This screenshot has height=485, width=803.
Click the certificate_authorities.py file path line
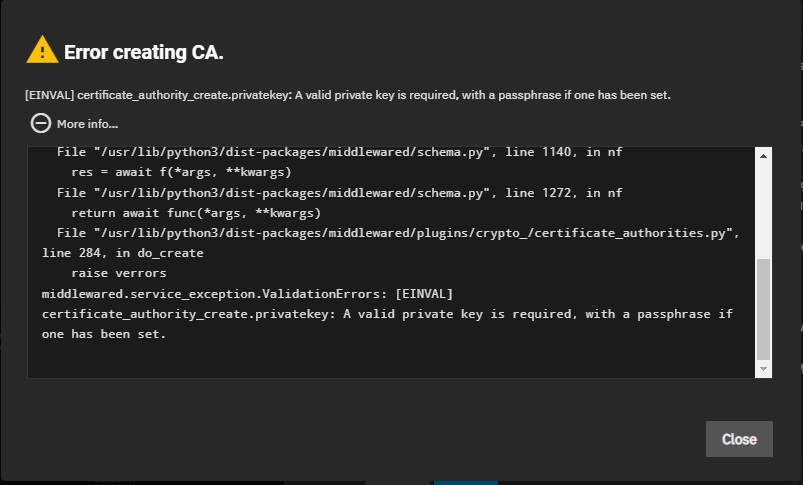[397, 233]
